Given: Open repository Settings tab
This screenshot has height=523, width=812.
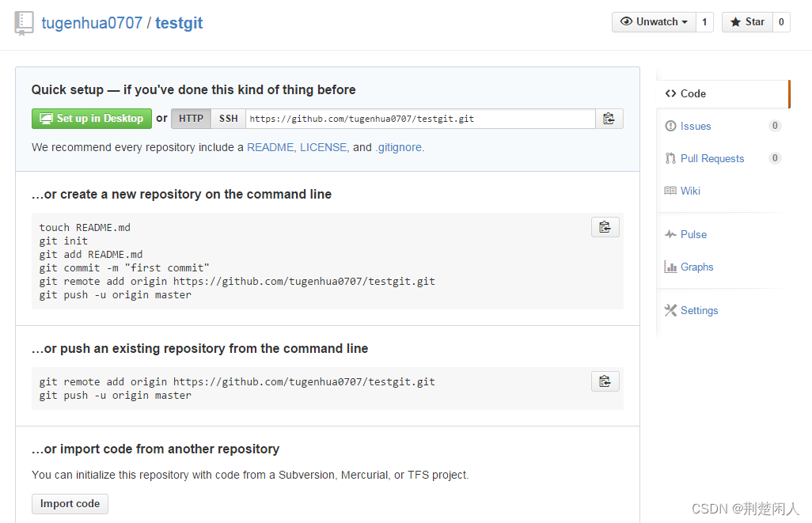Looking at the screenshot, I should 699,310.
